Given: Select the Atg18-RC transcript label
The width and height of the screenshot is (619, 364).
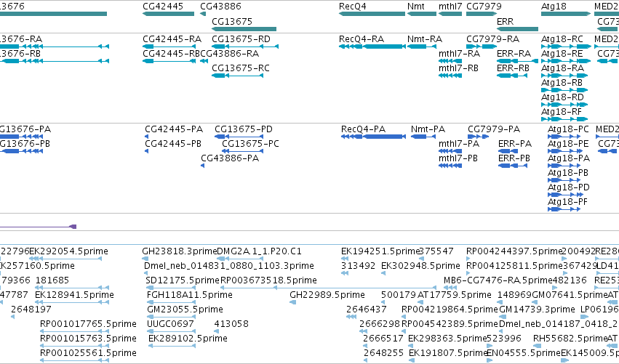Looking at the screenshot, I should (x=562, y=39).
